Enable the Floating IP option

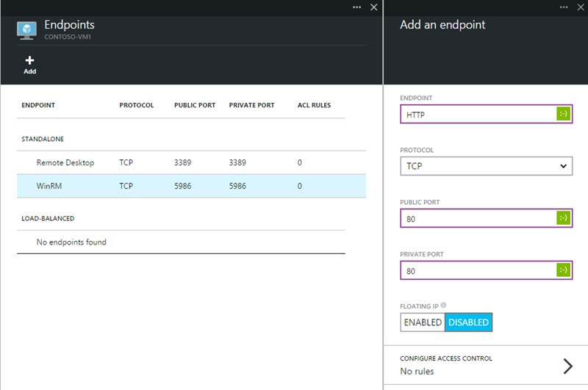pos(423,322)
